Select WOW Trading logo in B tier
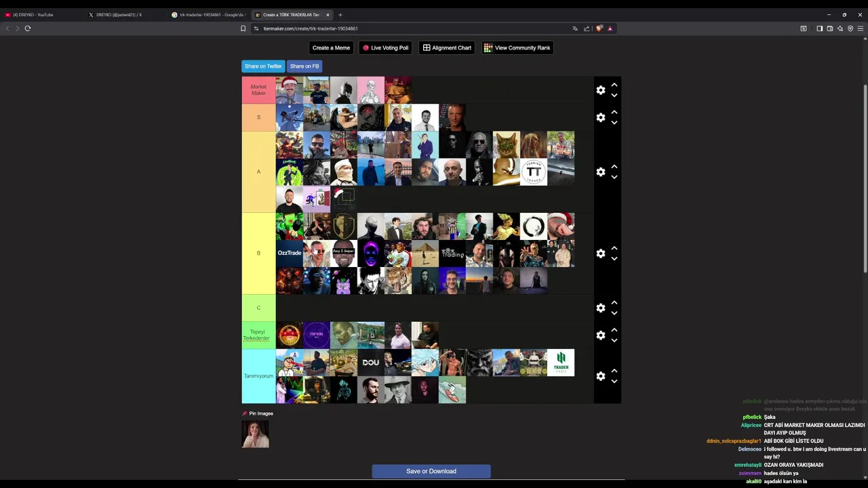Image resolution: width=868 pixels, height=488 pixels. click(452, 253)
